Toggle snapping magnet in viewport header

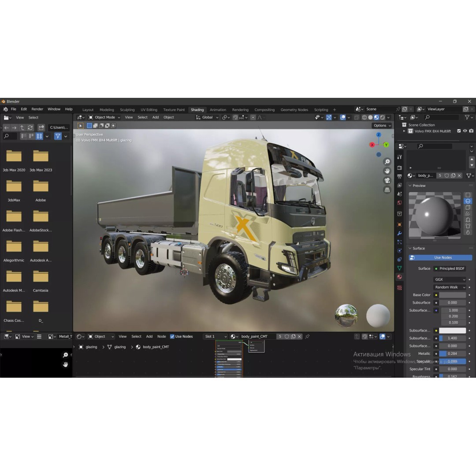235,118
